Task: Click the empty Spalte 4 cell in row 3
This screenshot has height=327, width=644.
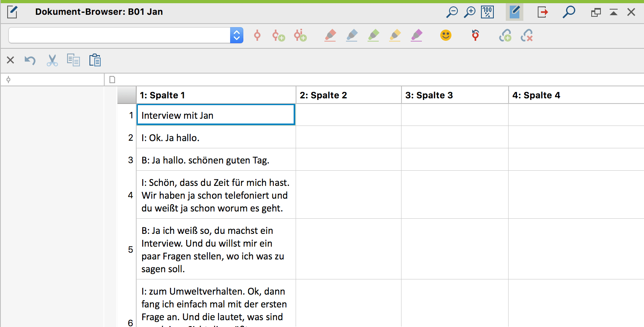Action: (576, 160)
